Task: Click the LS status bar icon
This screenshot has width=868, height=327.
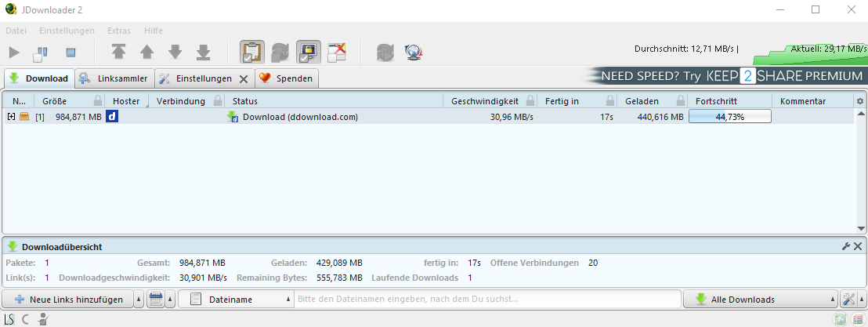Action: 9,318
